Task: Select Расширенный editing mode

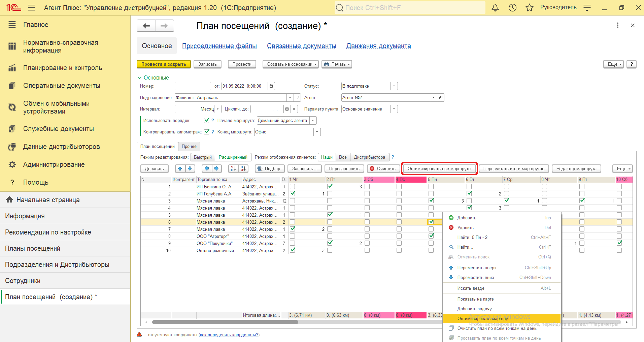Action: coord(233,157)
